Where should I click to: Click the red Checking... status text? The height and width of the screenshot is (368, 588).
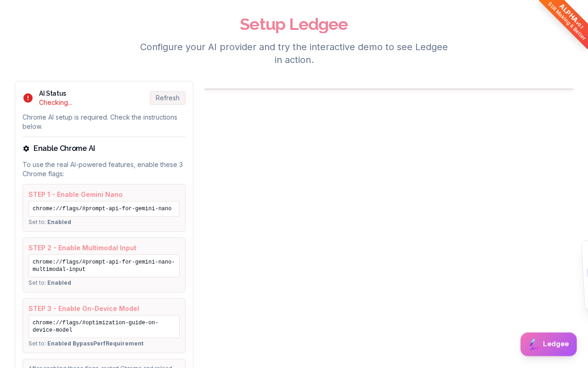click(56, 103)
